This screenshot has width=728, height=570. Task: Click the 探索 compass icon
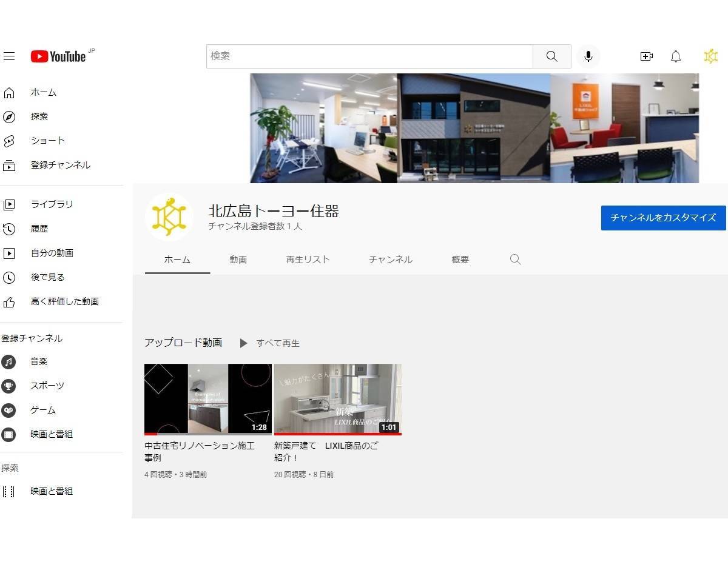(9, 116)
